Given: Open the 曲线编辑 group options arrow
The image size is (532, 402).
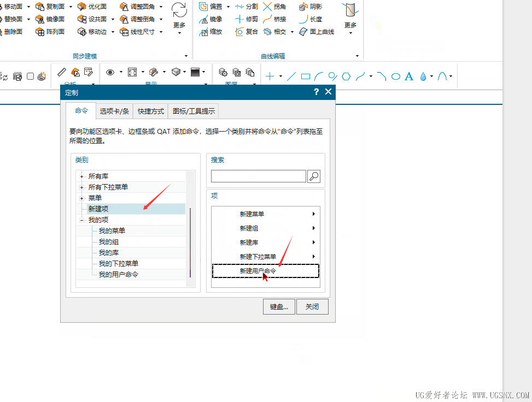Looking at the screenshot, I should [x=357, y=56].
